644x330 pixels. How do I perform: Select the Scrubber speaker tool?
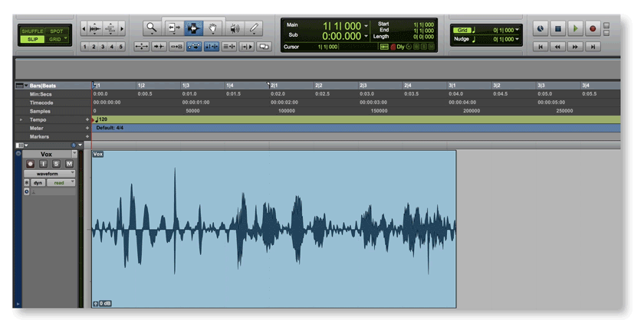coord(235,28)
